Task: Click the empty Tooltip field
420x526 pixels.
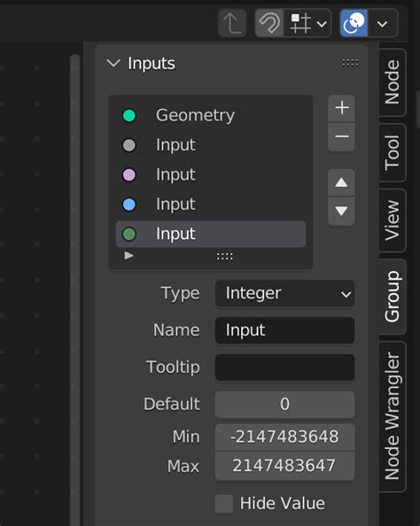Action: 284,367
